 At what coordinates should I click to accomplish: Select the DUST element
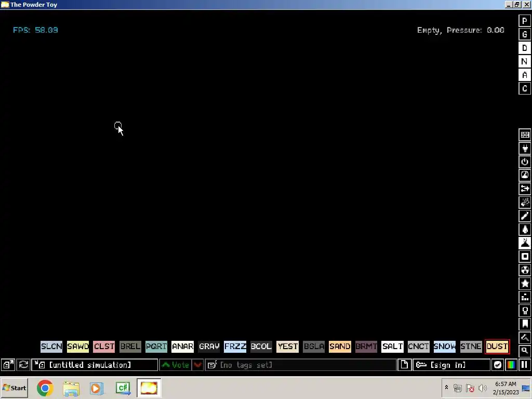[x=497, y=347]
